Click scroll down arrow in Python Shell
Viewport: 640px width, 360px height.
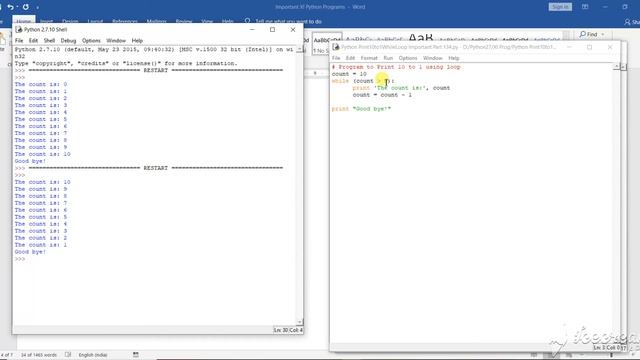(300, 322)
